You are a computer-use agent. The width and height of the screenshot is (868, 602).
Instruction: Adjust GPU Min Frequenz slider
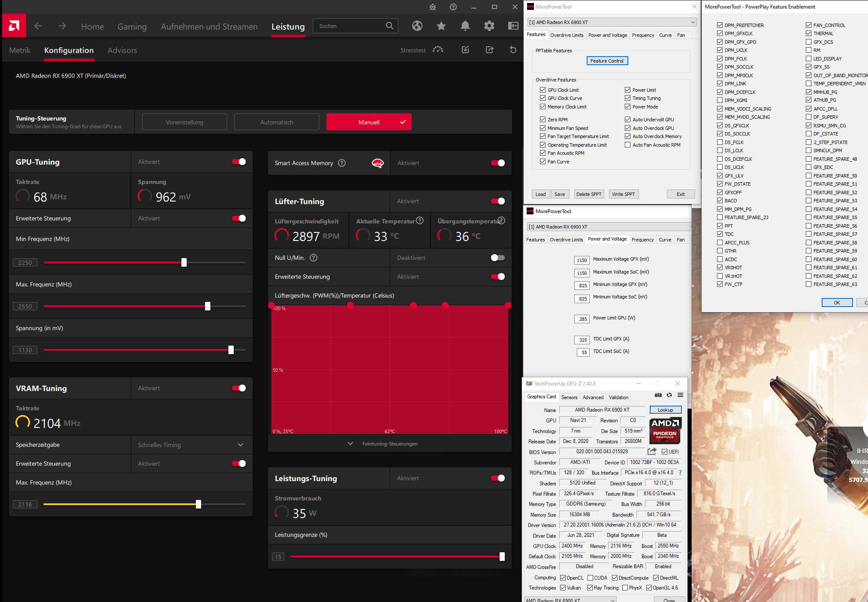tap(184, 262)
